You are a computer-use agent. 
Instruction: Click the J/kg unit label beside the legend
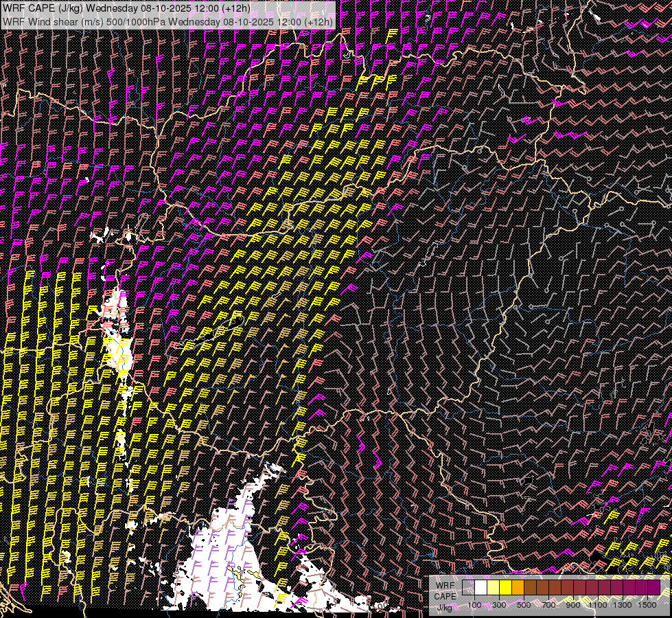(444, 607)
